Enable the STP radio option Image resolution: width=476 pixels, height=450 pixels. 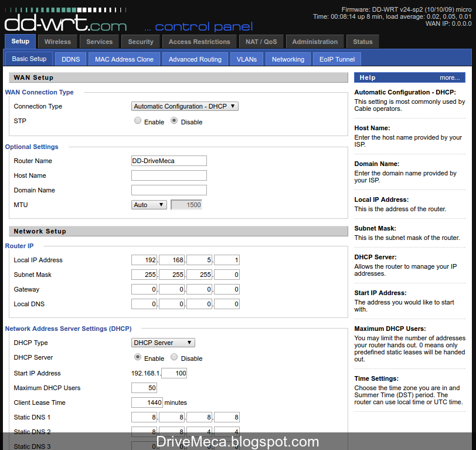pos(138,121)
